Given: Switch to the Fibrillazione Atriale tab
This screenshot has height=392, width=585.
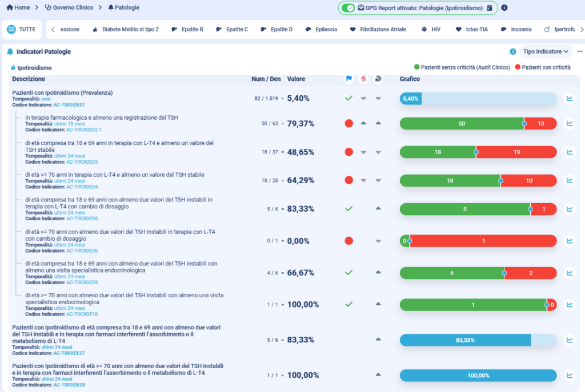Looking at the screenshot, I should pos(378,29).
